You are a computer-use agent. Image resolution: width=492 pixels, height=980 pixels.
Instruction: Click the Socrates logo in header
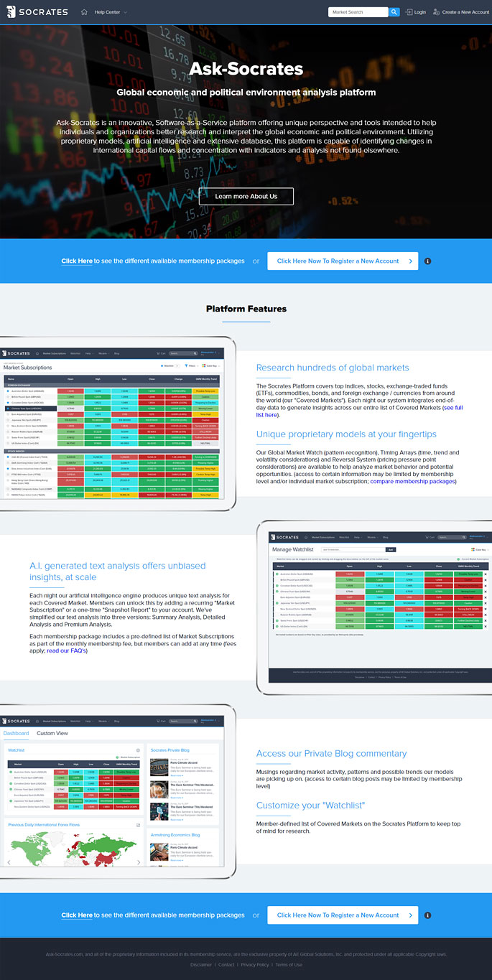37,11
